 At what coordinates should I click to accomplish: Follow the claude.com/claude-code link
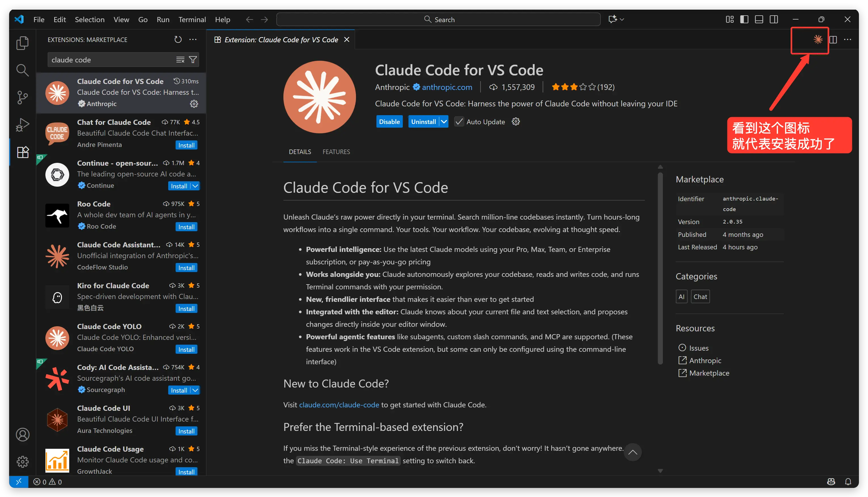(339, 405)
